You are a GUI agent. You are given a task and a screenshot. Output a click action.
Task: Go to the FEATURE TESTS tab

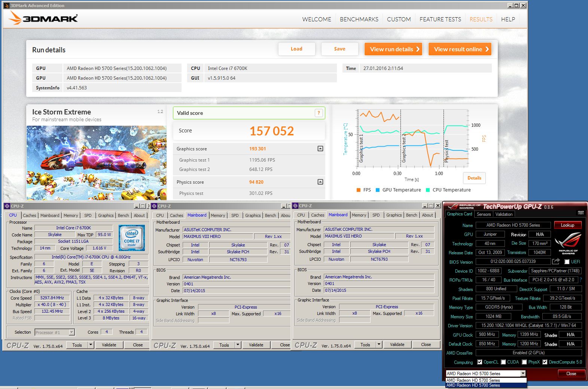pyautogui.click(x=440, y=19)
